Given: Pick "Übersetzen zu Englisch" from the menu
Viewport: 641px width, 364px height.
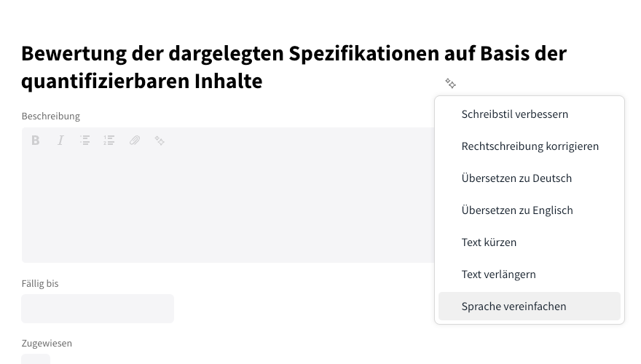Looking at the screenshot, I should point(517,210).
